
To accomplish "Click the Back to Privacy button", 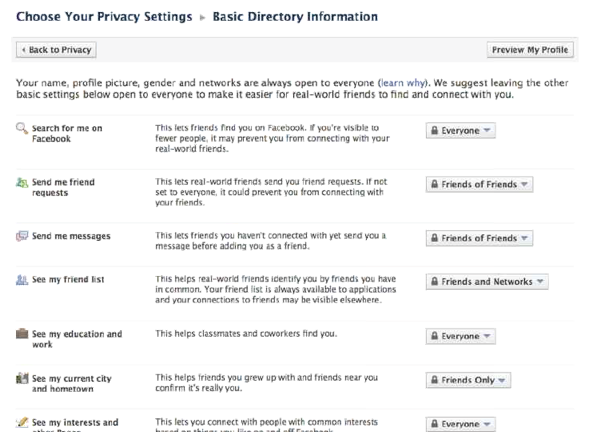I will click(57, 50).
